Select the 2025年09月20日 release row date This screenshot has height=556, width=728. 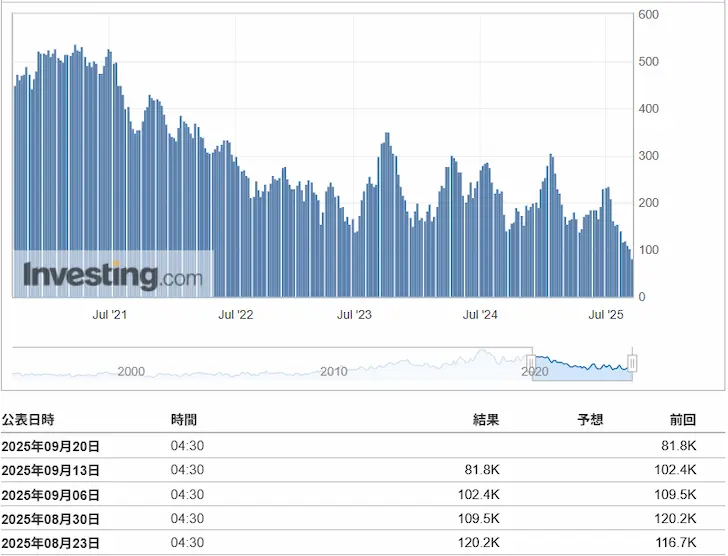click(51, 446)
